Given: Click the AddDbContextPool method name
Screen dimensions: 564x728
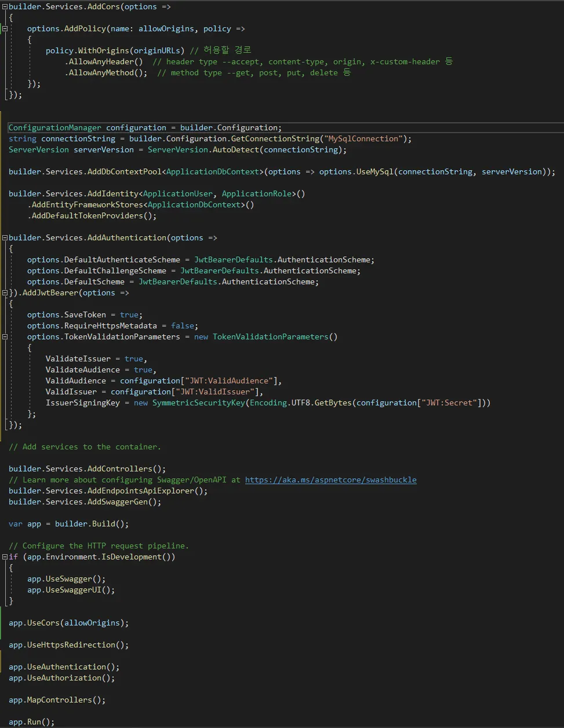Looking at the screenshot, I should [x=124, y=172].
